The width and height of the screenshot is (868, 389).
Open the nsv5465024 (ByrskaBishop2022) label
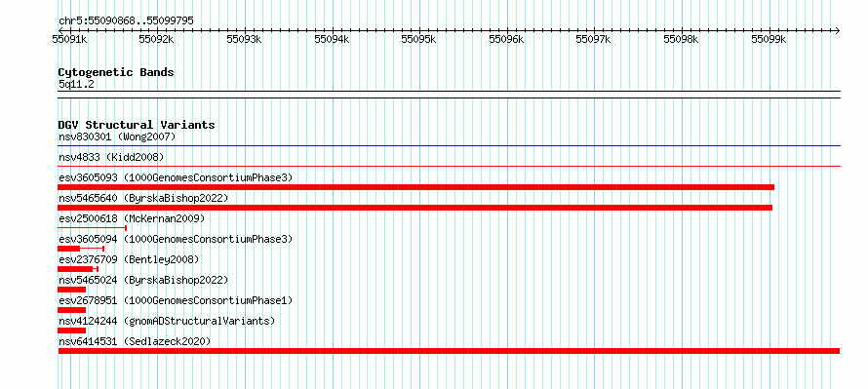point(143,280)
